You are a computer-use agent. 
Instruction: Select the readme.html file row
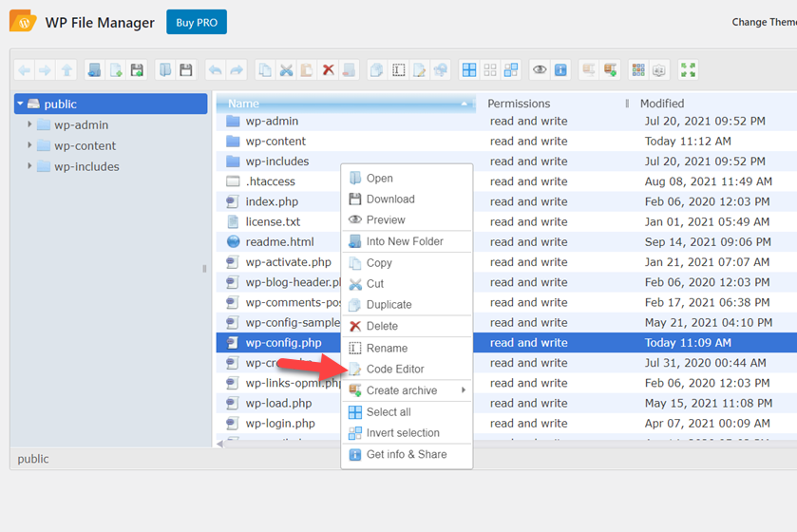(506, 242)
